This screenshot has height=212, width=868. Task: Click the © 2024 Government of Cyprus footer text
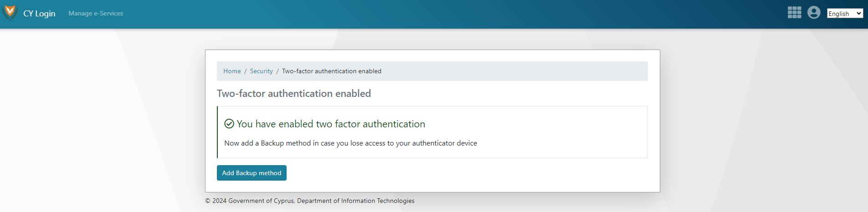[x=250, y=201]
